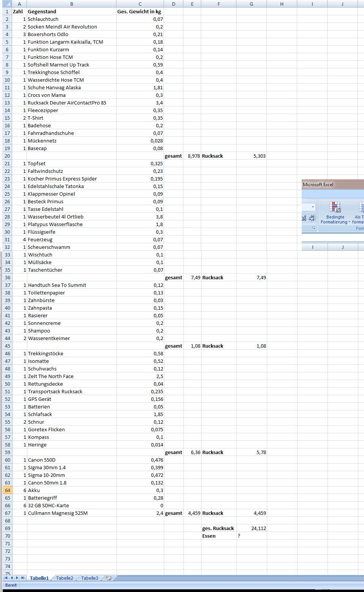Switch to the Tabelle3 sheet tab
This screenshot has width=364, height=592.
coord(90,578)
